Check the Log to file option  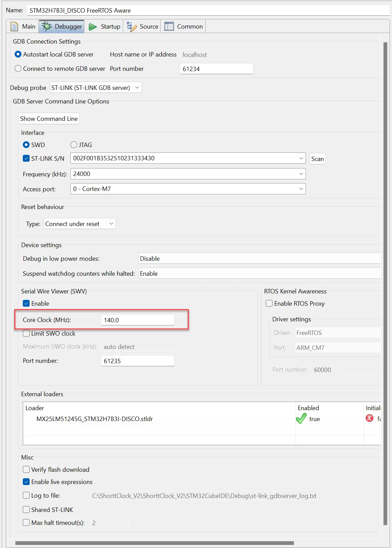pos(26,495)
